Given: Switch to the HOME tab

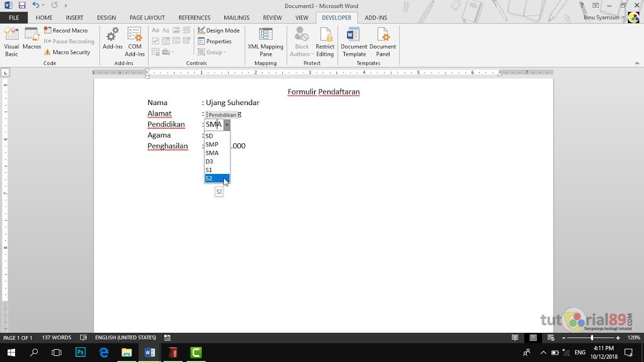Looking at the screenshot, I should [x=44, y=18].
